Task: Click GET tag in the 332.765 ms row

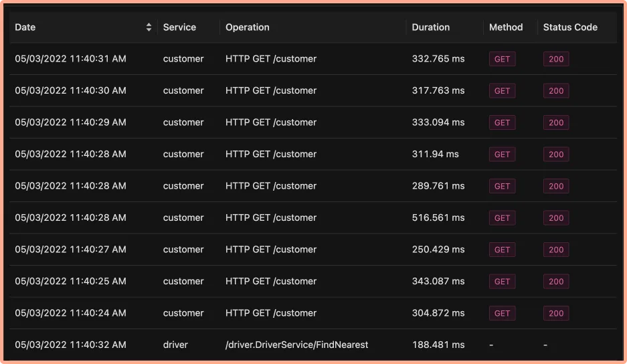Action: (502, 59)
